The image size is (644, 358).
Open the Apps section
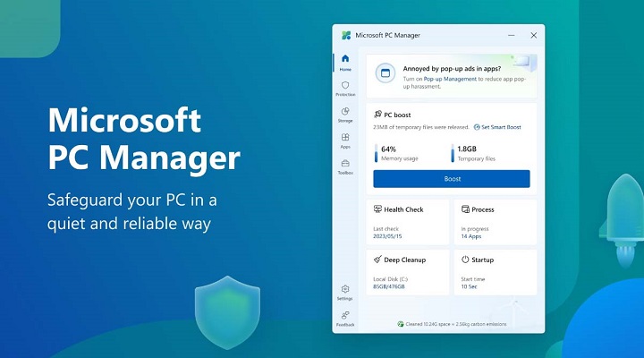tap(345, 141)
